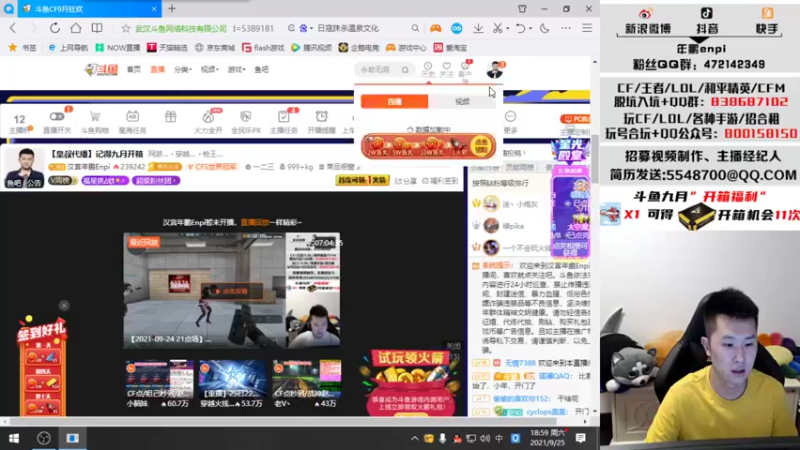This screenshot has width=800, height=450.
Task: Switch to the 直播 tab in history popup
Action: (x=394, y=102)
